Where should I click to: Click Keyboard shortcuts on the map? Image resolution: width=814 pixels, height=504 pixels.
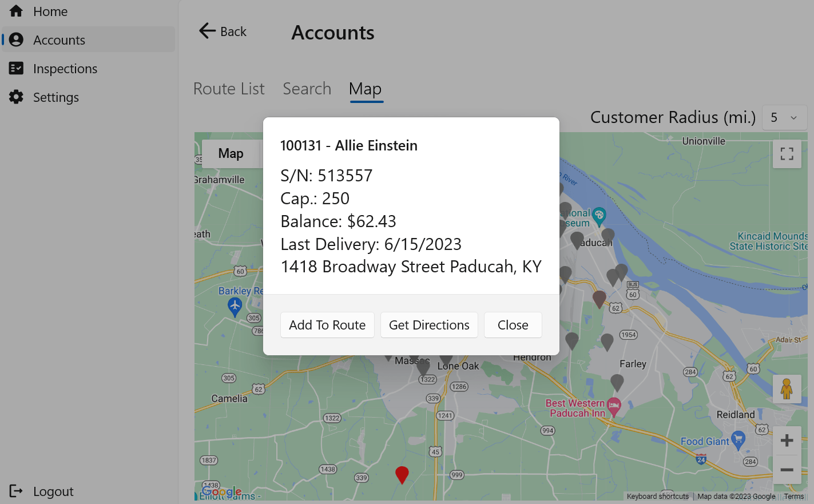pos(657,497)
